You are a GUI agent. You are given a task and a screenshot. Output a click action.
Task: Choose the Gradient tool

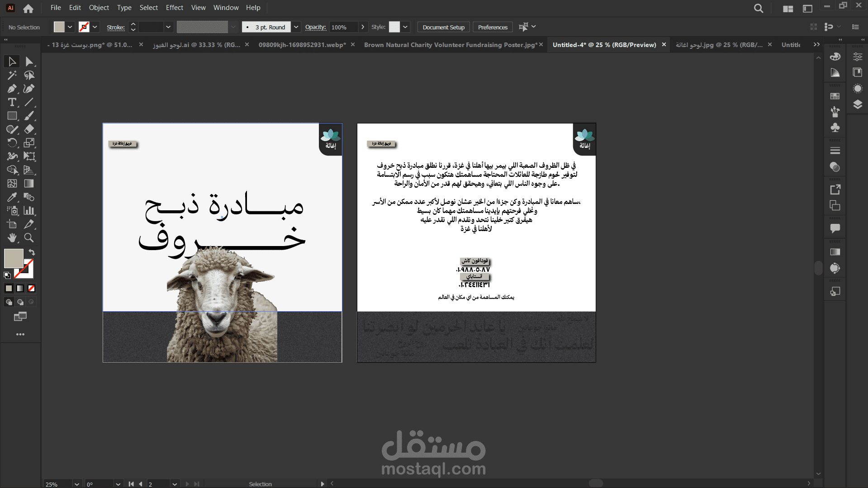[29, 184]
